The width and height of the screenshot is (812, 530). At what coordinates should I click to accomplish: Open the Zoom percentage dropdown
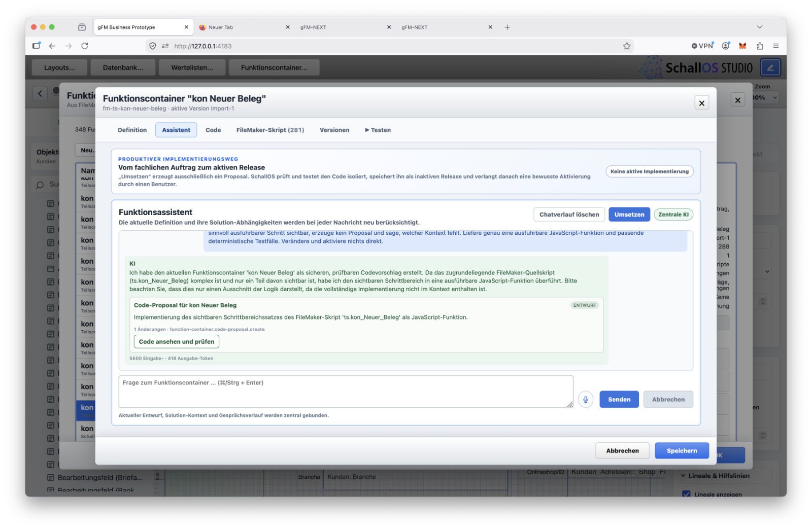(x=765, y=97)
